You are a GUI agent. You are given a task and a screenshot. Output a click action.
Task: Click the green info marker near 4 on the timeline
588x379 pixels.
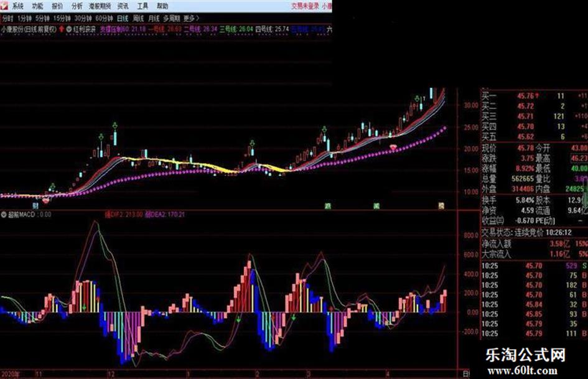pyautogui.click(x=376, y=205)
